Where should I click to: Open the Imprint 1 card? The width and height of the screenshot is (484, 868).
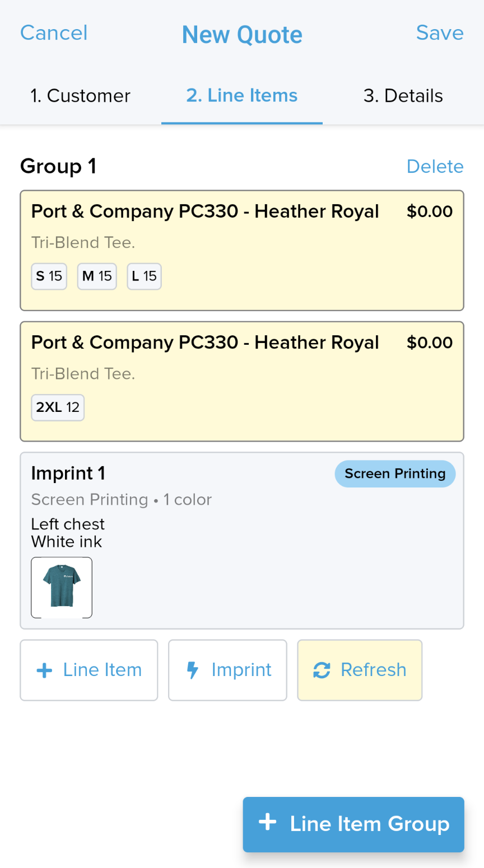(x=242, y=541)
